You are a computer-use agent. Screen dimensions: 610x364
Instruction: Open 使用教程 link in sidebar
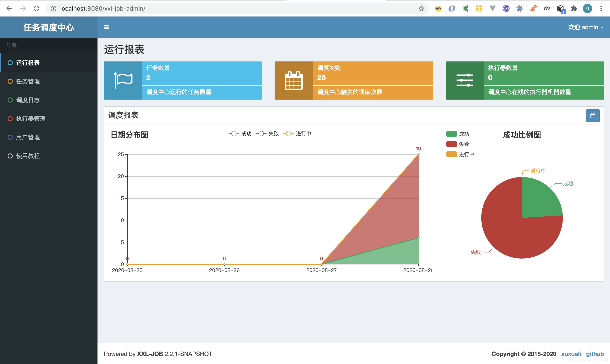click(49, 156)
